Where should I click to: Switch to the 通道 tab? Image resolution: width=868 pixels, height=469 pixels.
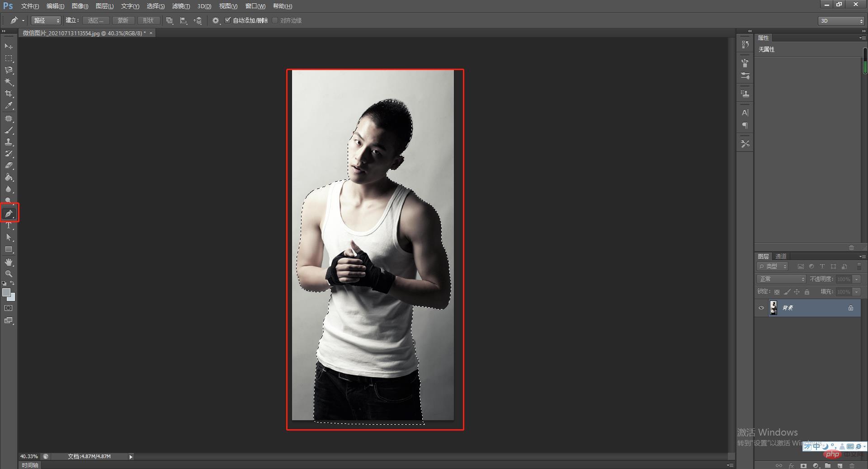781,256
